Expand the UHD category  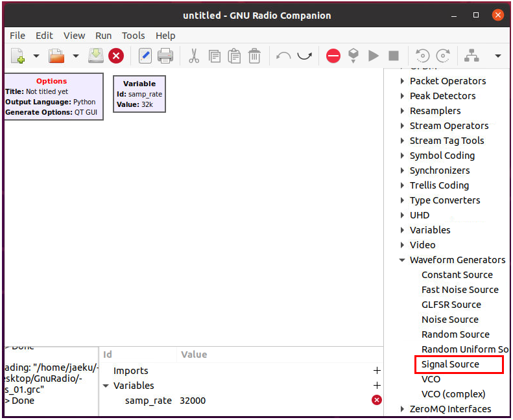402,215
